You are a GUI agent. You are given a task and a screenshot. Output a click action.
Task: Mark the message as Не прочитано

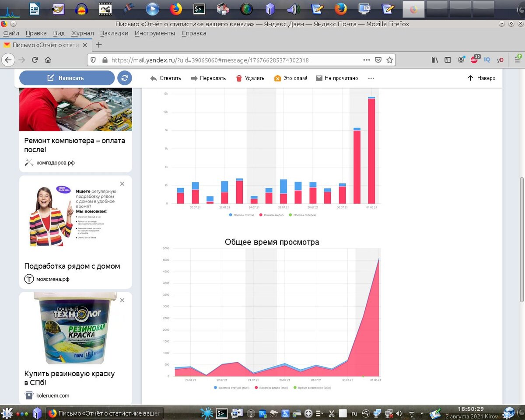337,78
